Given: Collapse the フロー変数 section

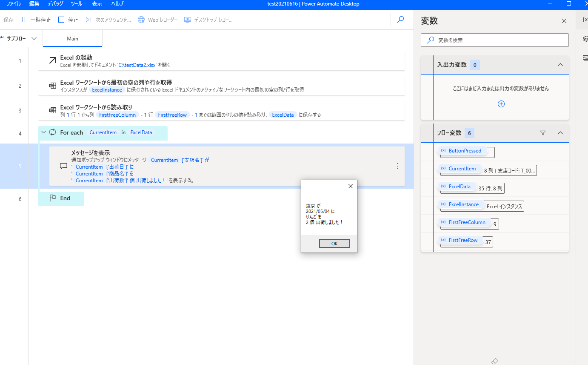Looking at the screenshot, I should [560, 133].
